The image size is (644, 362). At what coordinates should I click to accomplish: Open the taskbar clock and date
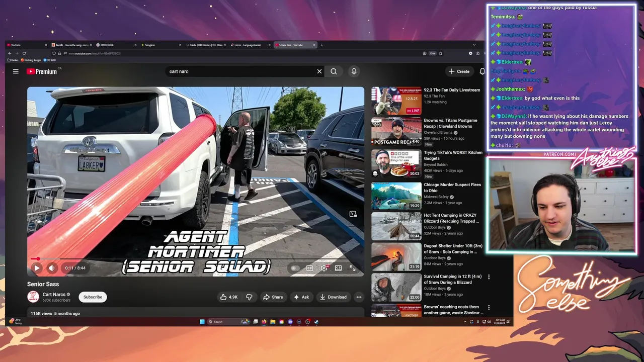click(x=500, y=321)
